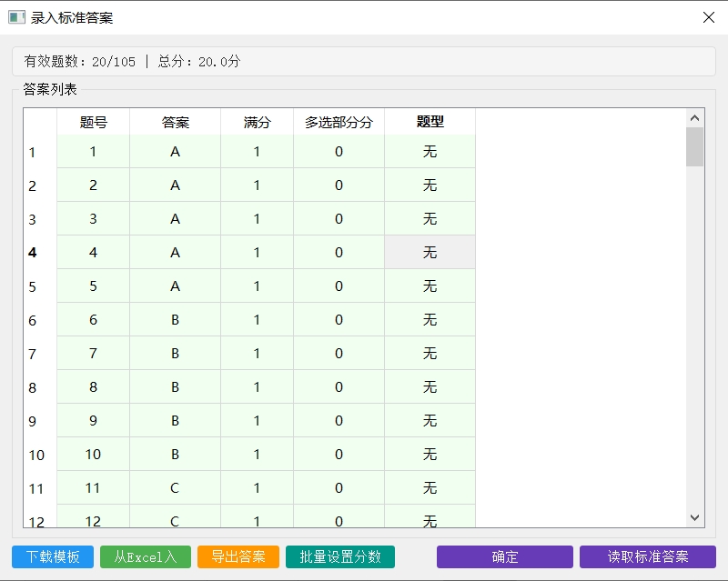Image resolution: width=728 pixels, height=581 pixels.
Task: Click the 满分 cell of question 1
Action: 256,152
